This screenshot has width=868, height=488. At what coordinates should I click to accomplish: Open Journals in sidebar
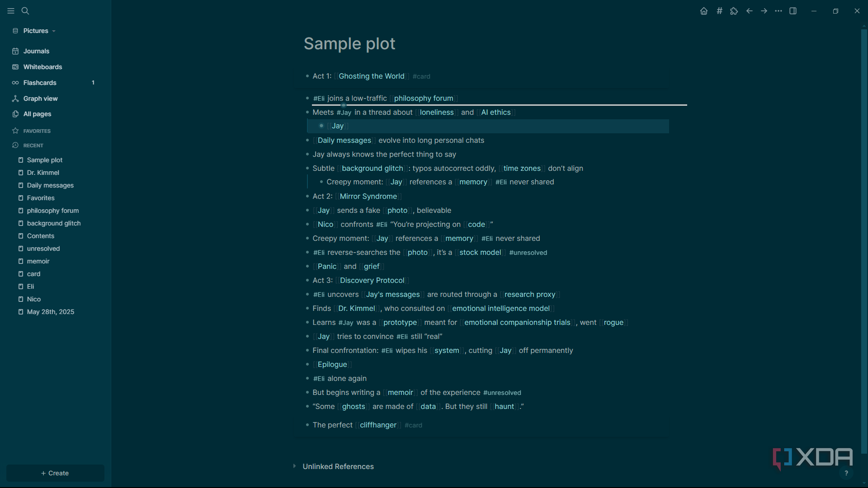click(x=36, y=51)
